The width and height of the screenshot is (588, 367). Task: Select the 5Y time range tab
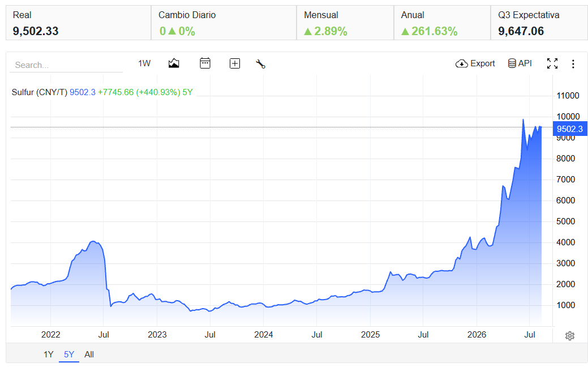point(69,354)
